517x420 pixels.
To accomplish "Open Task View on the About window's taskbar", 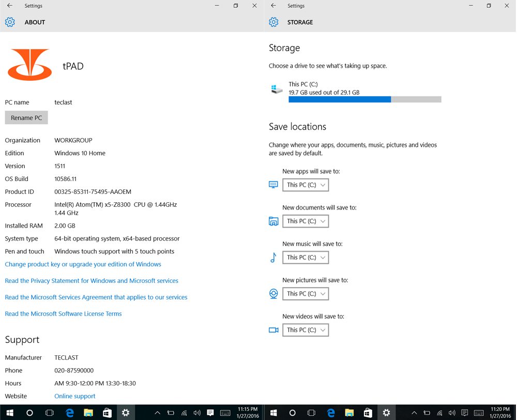I will 50,413.
